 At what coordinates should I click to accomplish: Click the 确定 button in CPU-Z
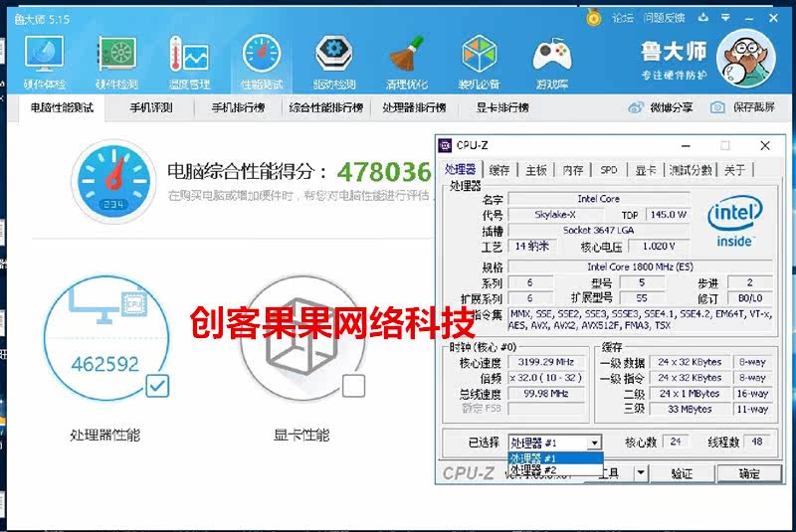pos(749,473)
